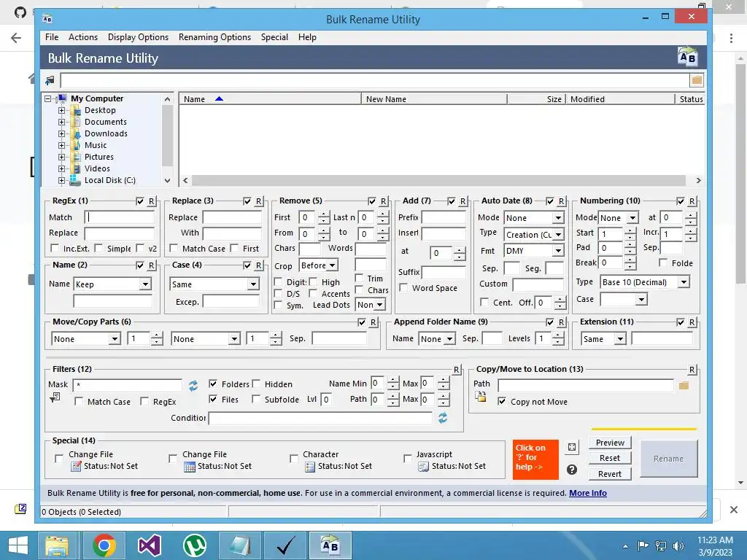
Task: Reset Numbering (10) section with R icon
Action: [x=692, y=201]
